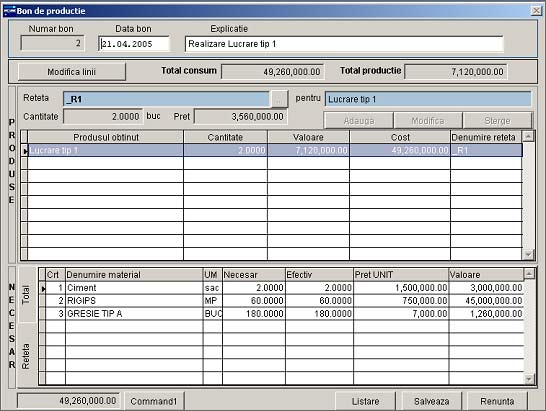This screenshot has width=546, height=411.
Task: Select the RIGIPS material row
Action: pyautogui.click(x=284, y=301)
